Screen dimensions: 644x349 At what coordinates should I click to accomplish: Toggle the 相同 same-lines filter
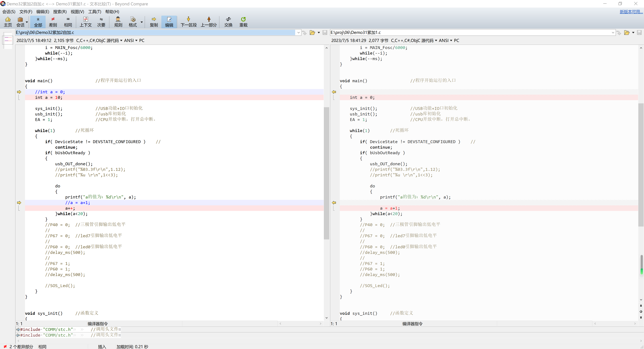click(68, 22)
